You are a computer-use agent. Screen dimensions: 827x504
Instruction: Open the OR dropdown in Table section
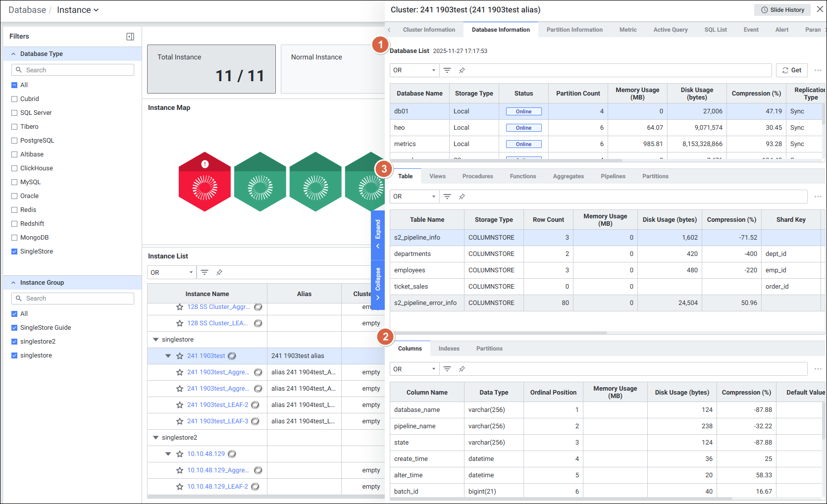[414, 197]
